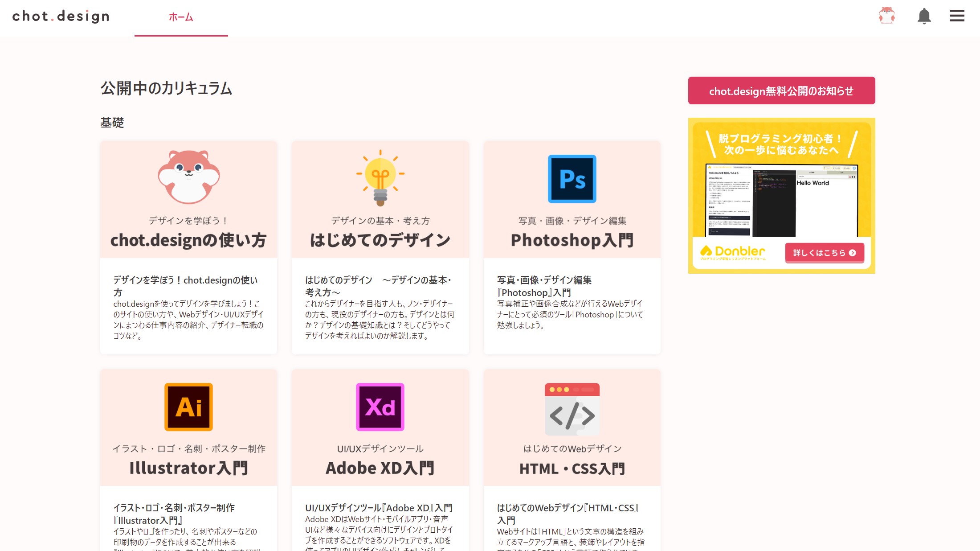Click the chot.design logo

[61, 16]
